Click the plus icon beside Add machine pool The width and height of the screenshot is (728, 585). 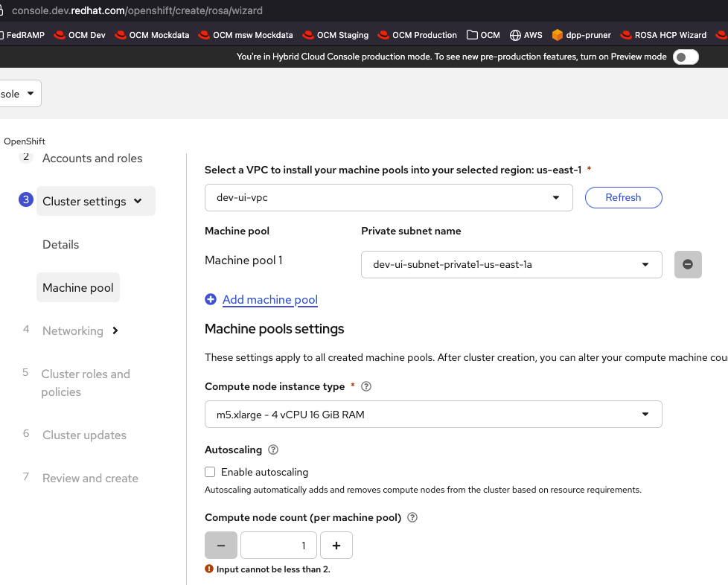[211, 299]
